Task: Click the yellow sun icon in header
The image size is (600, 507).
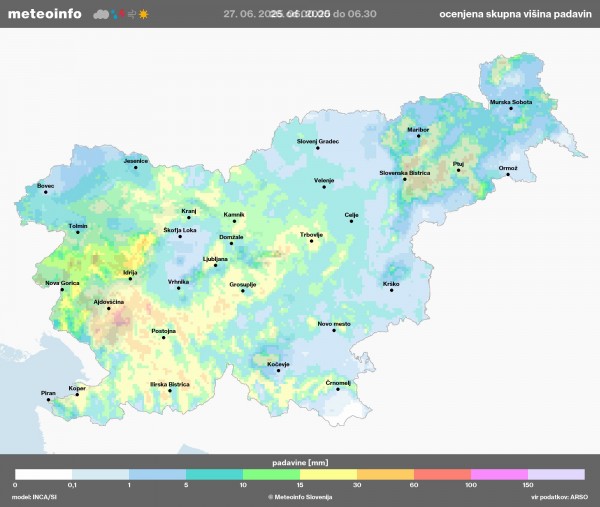Action: click(143, 15)
